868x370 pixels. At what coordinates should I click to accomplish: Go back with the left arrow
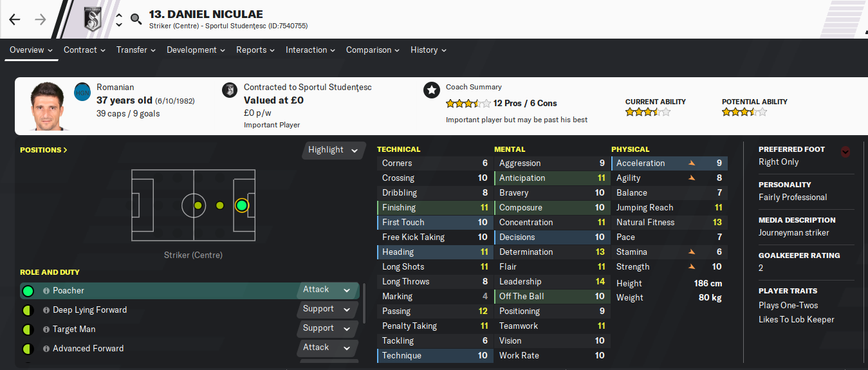pos(15,19)
